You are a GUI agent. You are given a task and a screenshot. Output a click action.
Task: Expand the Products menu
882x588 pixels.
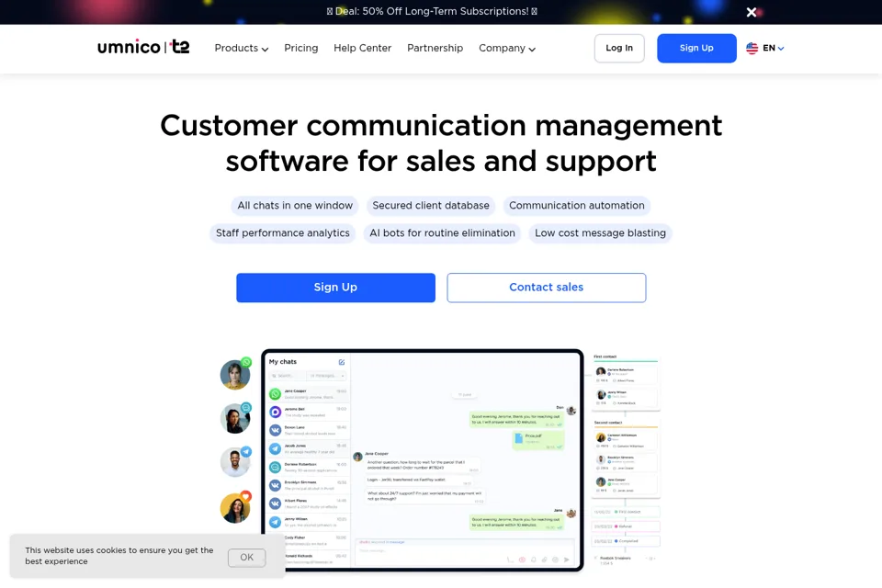coord(242,49)
